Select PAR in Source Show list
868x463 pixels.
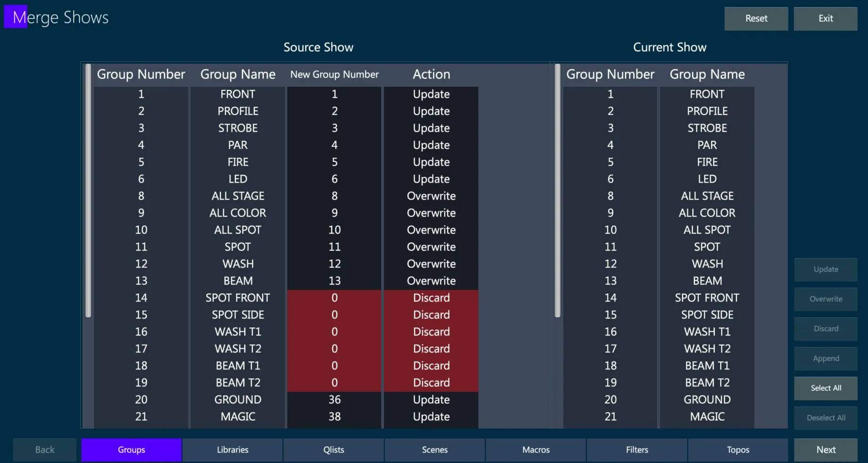238,145
